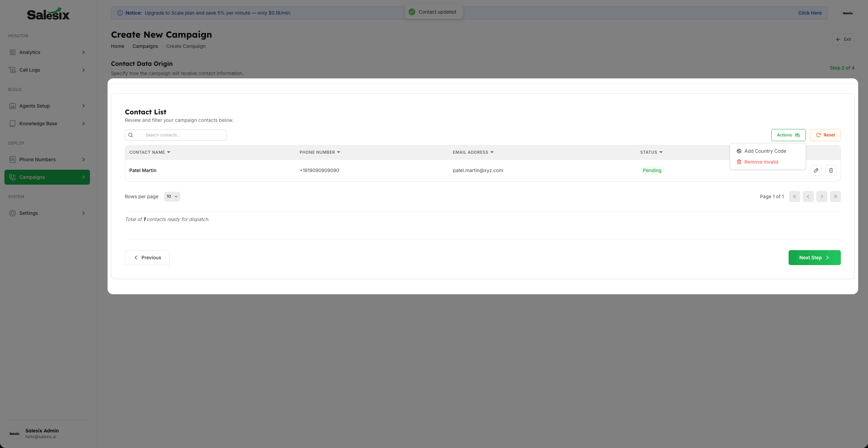Follow the Click Here upgrade link
The width and height of the screenshot is (868, 448).
point(810,13)
